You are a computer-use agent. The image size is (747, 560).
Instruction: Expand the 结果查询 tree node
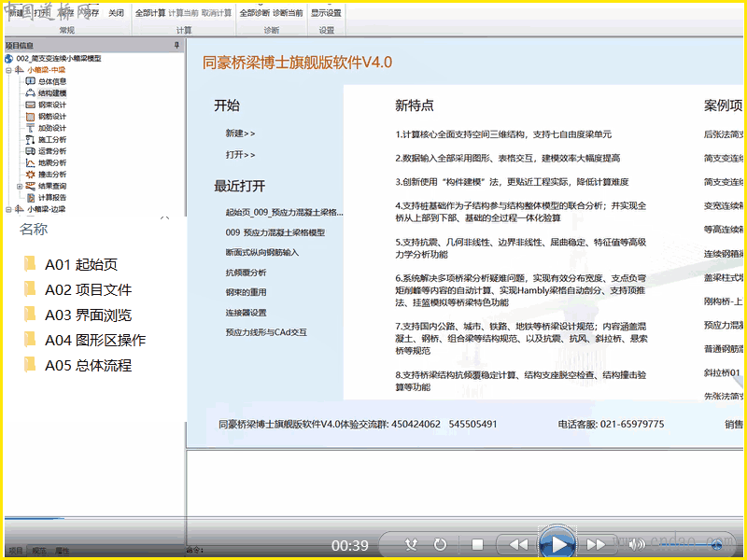click(20, 186)
